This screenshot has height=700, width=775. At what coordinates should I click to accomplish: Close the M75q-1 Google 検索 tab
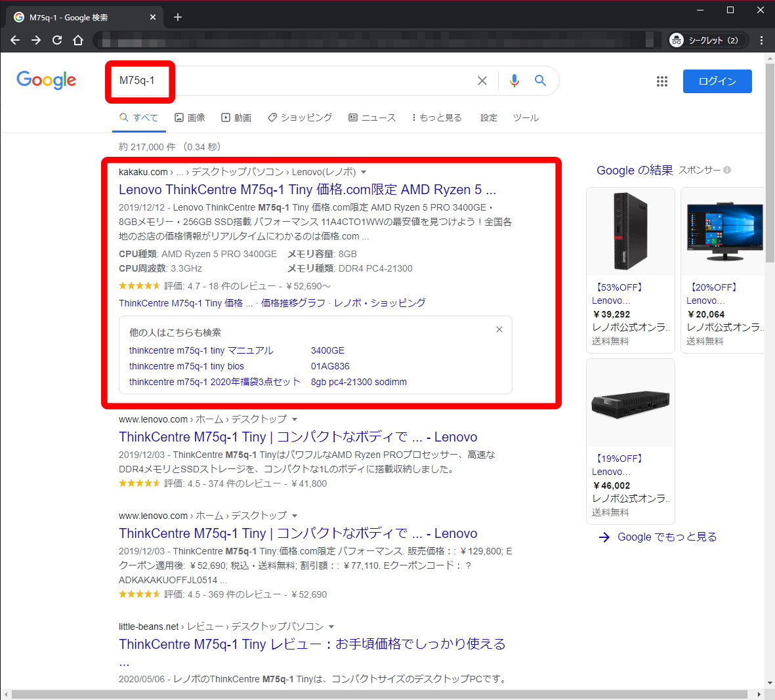(x=153, y=17)
